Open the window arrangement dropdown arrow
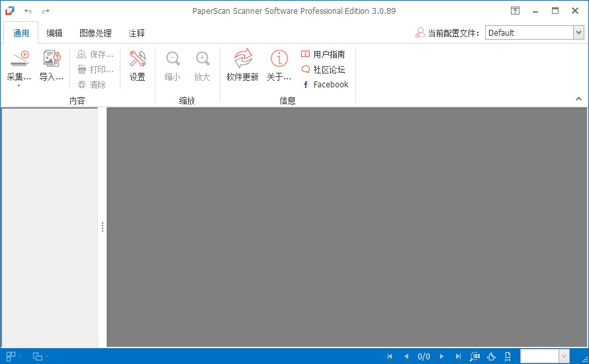Screen dimensions: 589x364 48,356
